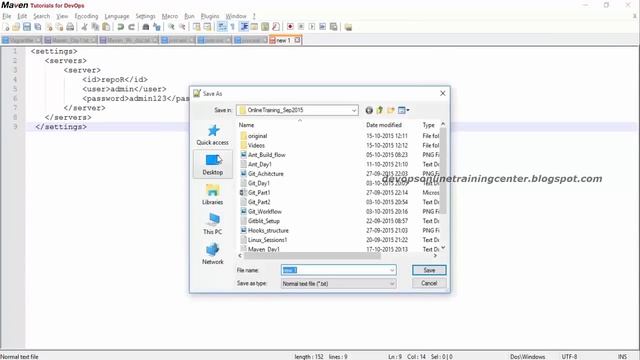The width and height of the screenshot is (640, 360).
Task: Click the Redo toolbar icon
Action: [131, 27]
